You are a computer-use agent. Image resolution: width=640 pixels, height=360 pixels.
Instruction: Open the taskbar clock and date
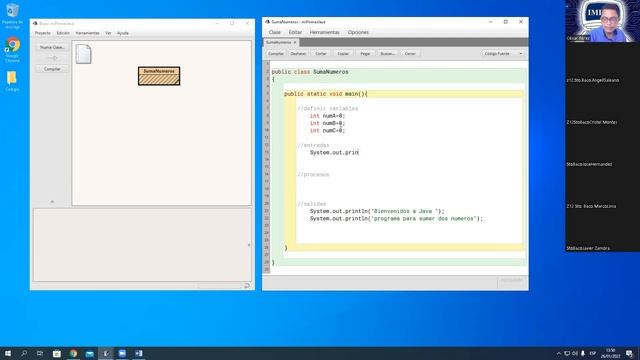tap(611, 353)
